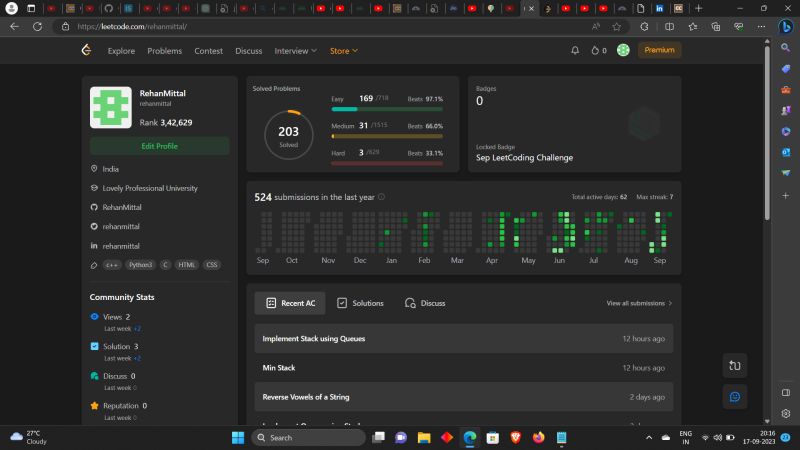Click the browser address bar
This screenshot has height=450, width=800.
coord(327,27)
